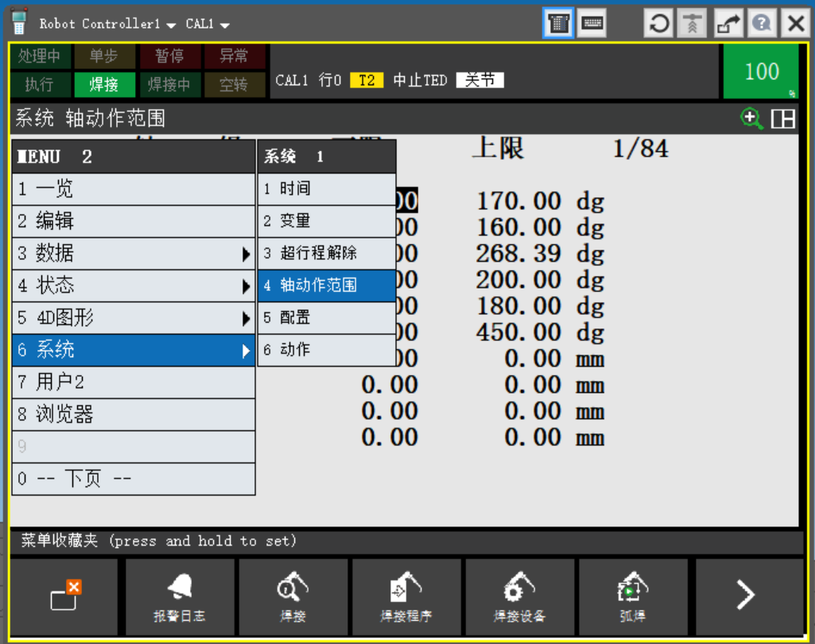815x644 pixels.
Task: Click the 执行 run indicator
Action: pyautogui.click(x=40, y=84)
